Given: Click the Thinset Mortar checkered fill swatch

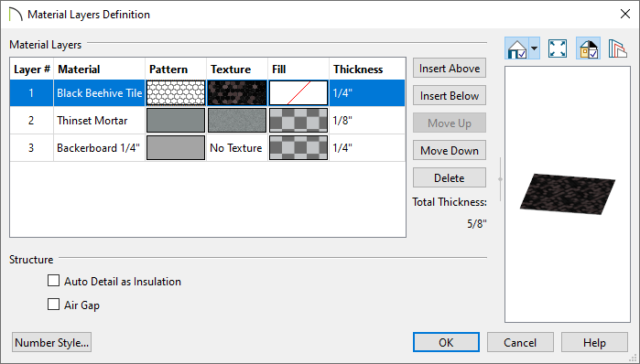Looking at the screenshot, I should pos(298,120).
